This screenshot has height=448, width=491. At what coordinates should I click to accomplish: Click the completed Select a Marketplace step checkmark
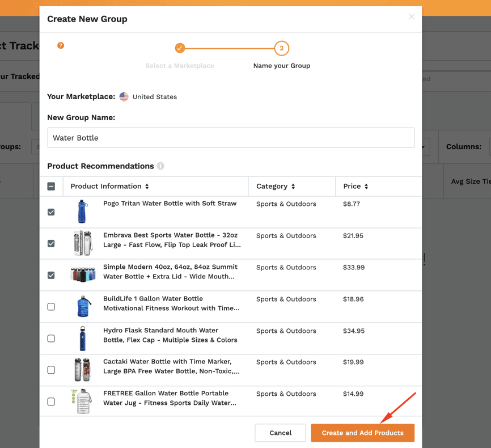click(x=180, y=48)
